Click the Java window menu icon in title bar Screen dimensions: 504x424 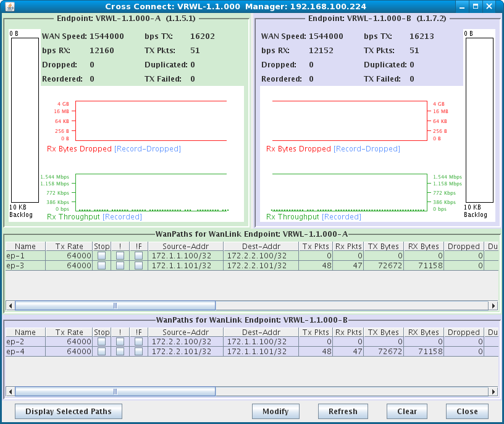pyautogui.click(x=7, y=7)
